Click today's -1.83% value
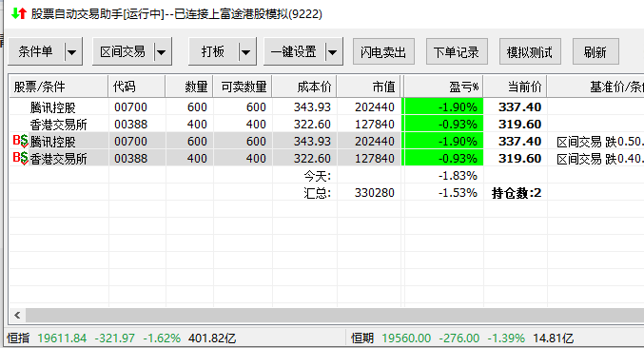This screenshot has height=348, width=644. pyautogui.click(x=458, y=176)
